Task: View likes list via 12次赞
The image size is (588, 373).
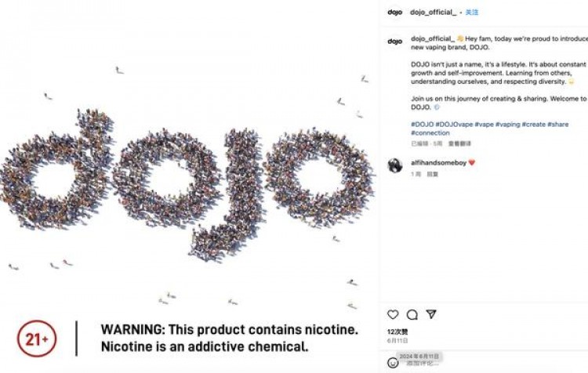Action: point(397,331)
